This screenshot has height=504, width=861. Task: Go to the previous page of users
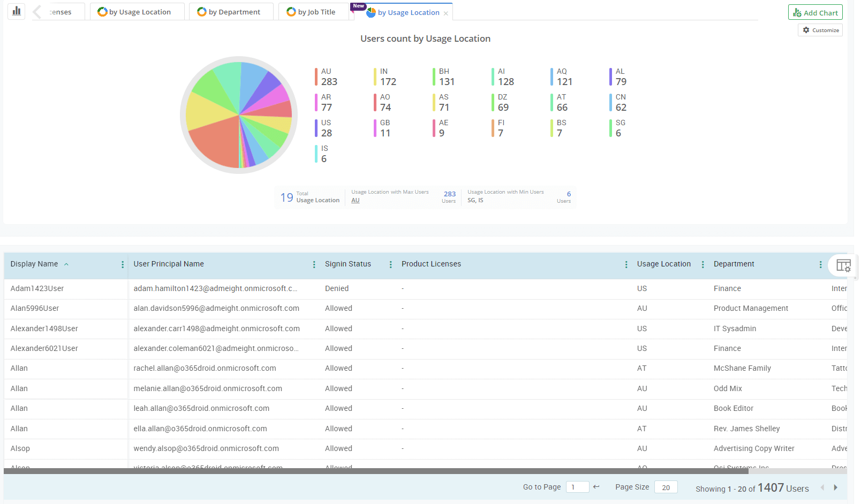coord(822,487)
